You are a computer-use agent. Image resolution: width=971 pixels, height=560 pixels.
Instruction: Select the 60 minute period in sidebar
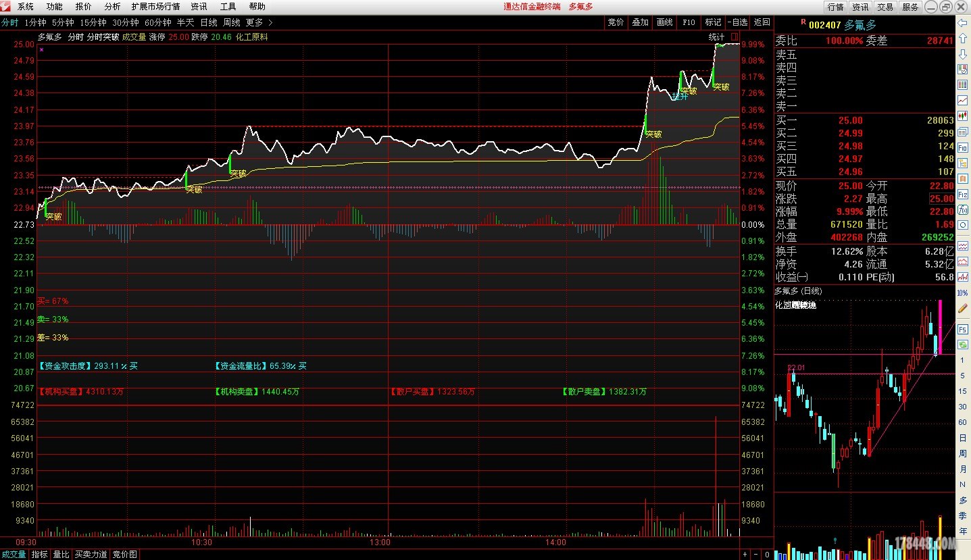(962, 422)
